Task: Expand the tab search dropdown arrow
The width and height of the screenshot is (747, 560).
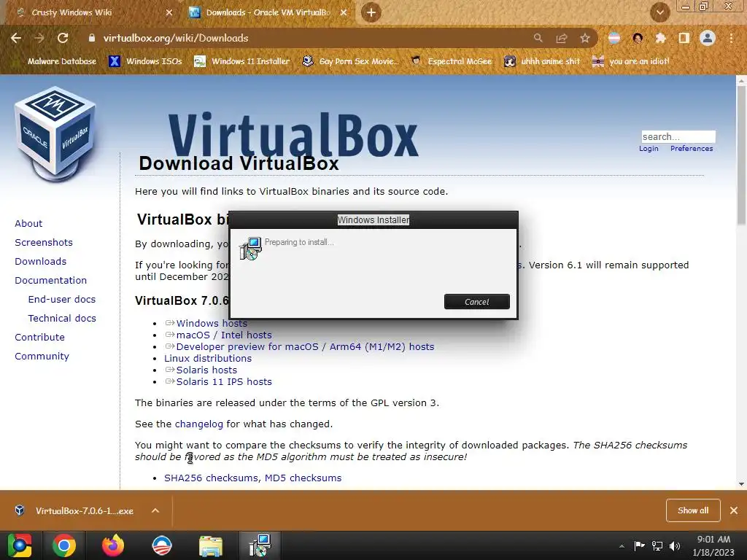Action: pyautogui.click(x=659, y=12)
